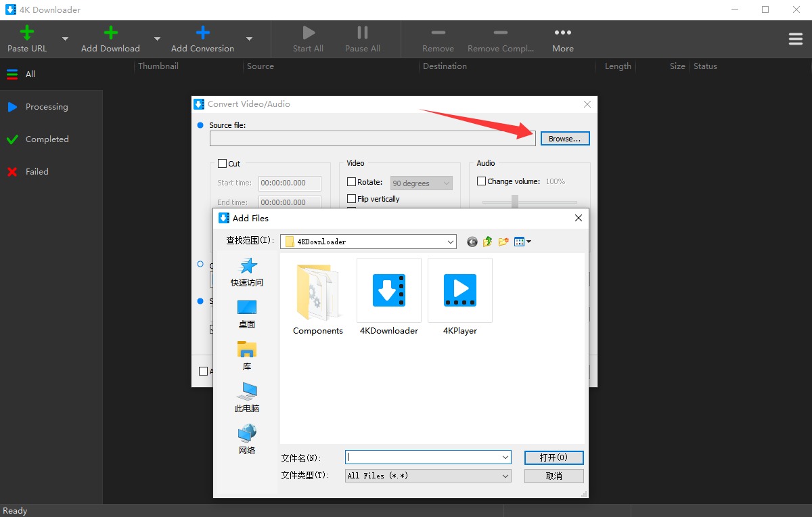Select 库 in places bar
812x517 pixels.
[x=247, y=357]
